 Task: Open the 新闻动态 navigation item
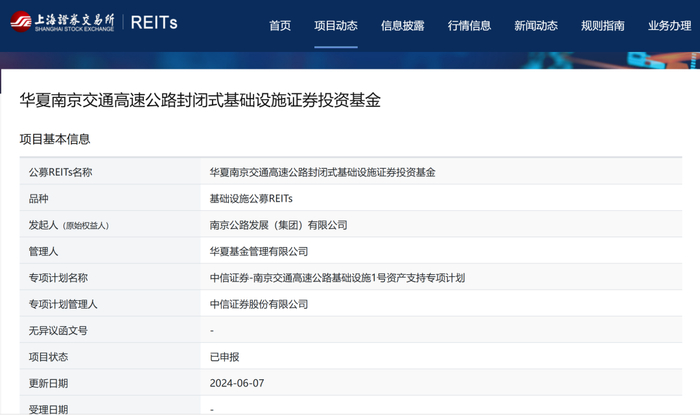(535, 25)
